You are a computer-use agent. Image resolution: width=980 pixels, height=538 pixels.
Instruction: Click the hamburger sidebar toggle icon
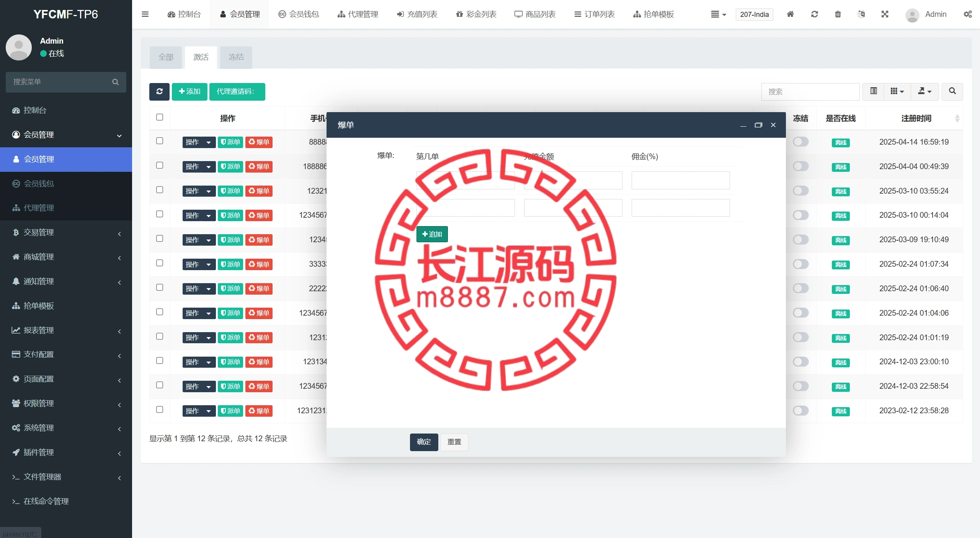point(145,14)
